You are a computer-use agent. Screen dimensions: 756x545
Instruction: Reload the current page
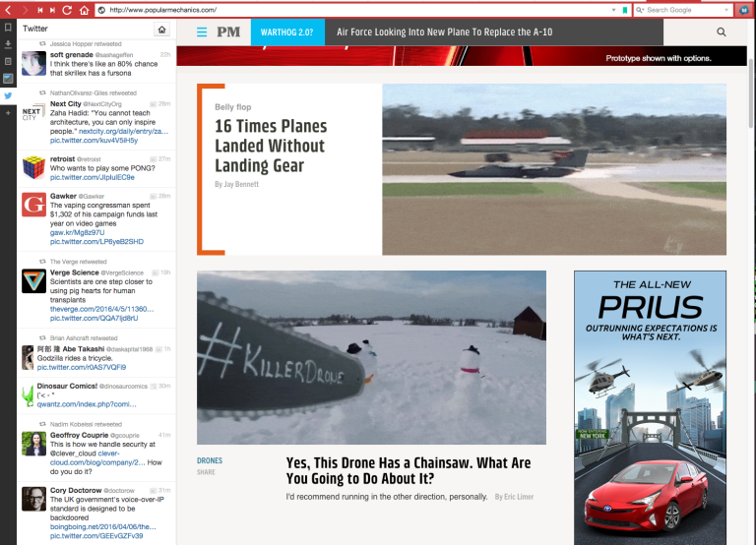(67, 10)
